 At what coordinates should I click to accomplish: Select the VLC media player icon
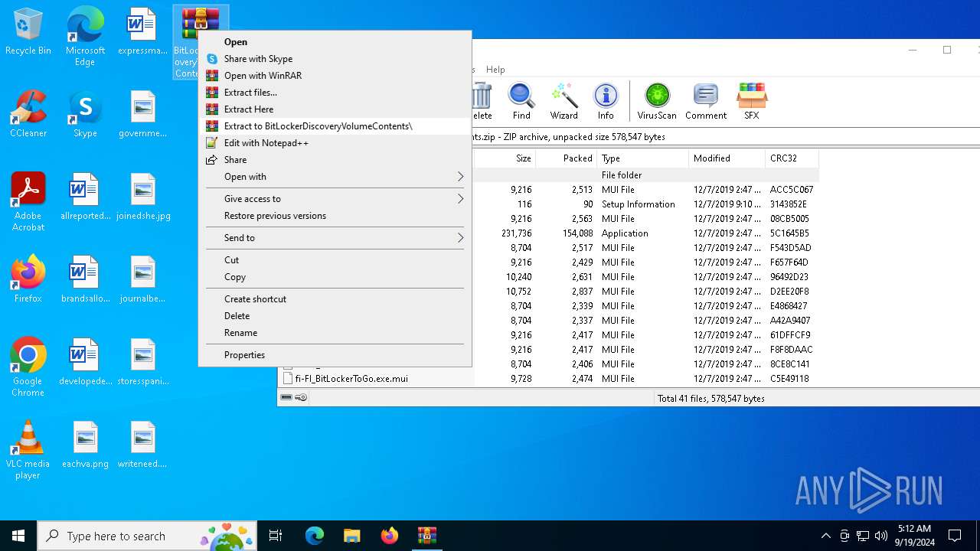coord(28,450)
